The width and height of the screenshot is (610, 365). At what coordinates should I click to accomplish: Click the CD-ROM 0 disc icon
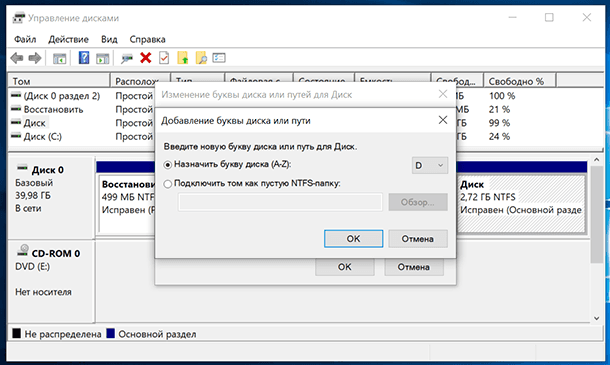pyautogui.click(x=23, y=251)
